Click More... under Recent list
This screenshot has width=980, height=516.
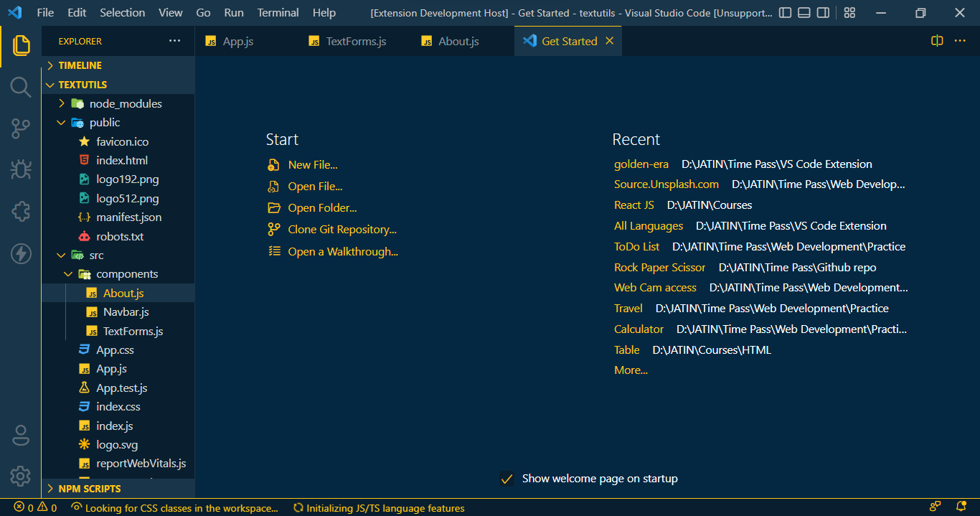click(x=631, y=370)
